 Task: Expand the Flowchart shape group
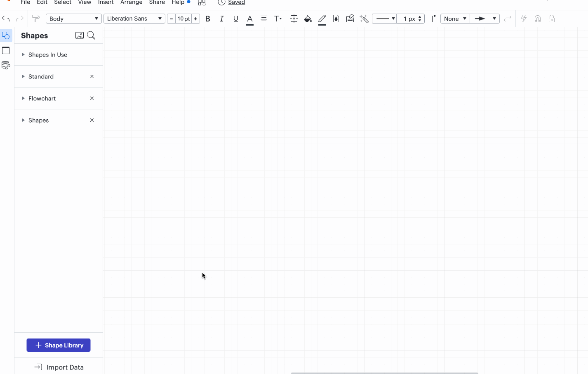pos(42,98)
